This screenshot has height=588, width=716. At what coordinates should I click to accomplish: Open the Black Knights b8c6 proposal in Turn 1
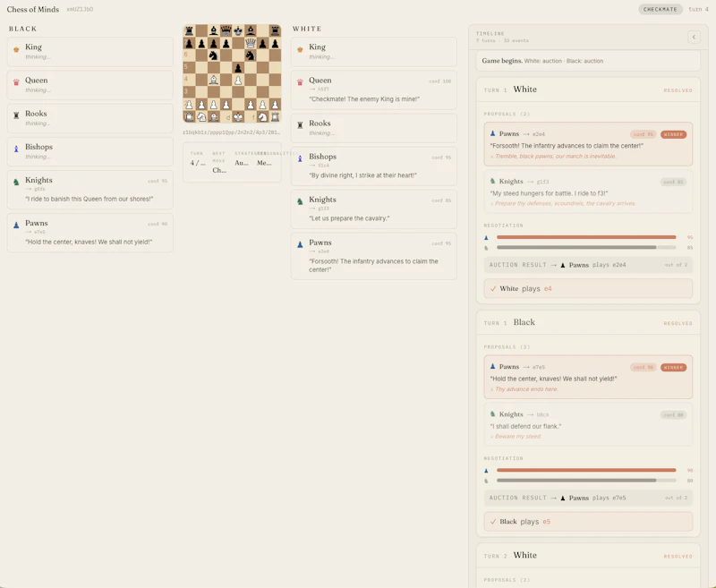[588, 424]
